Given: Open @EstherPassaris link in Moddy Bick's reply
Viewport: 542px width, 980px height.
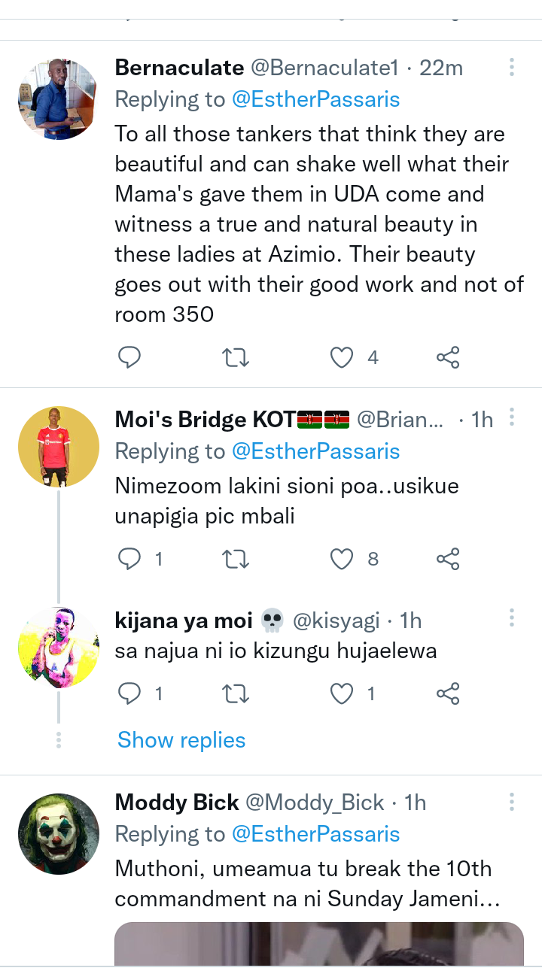Looking at the screenshot, I should point(315,834).
